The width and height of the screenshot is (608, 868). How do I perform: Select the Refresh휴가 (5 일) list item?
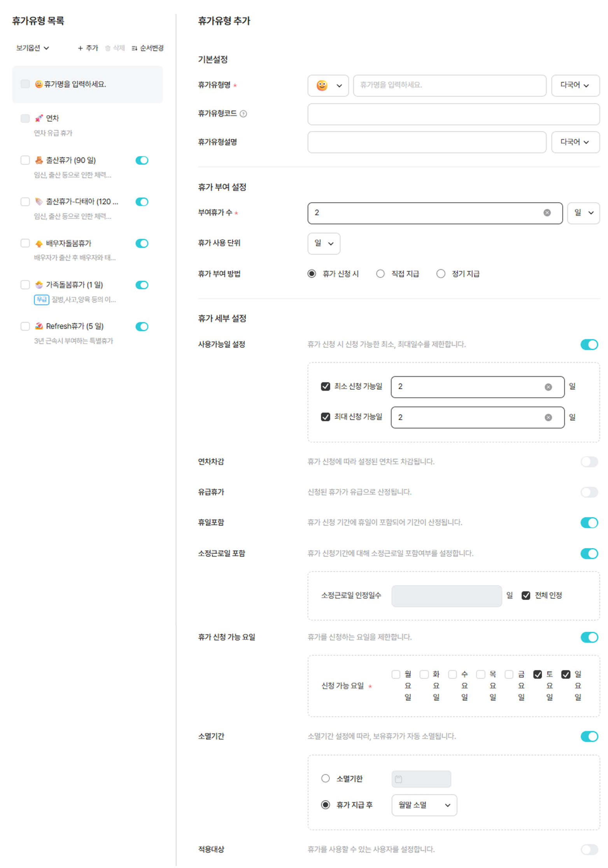75,326
